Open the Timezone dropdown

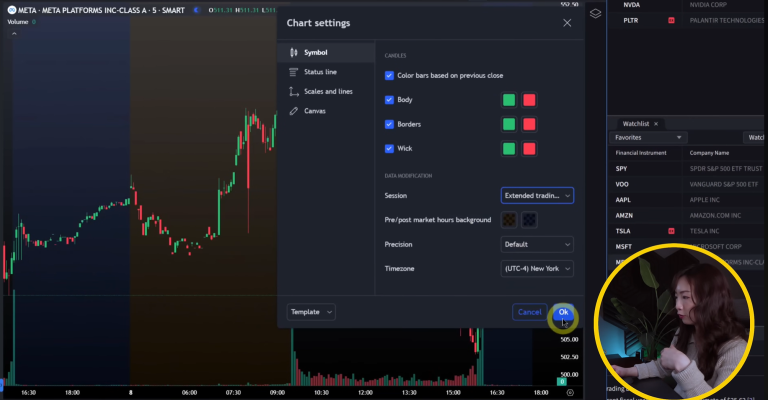537,268
